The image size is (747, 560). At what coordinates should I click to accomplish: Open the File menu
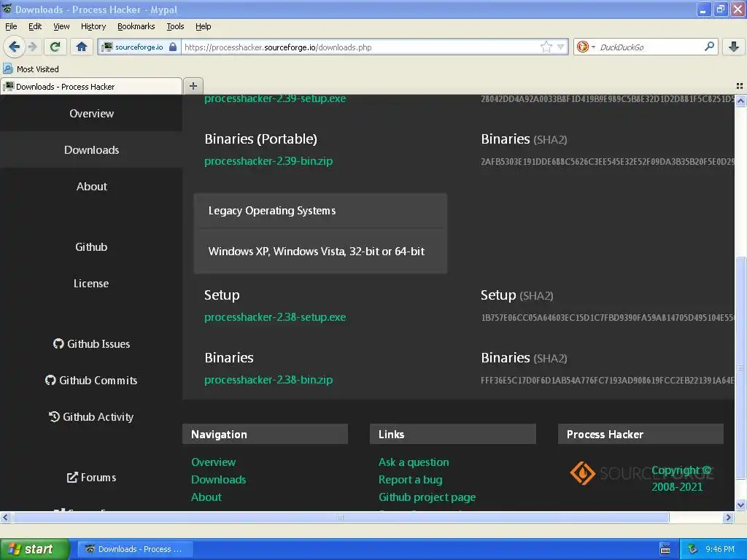point(11,26)
